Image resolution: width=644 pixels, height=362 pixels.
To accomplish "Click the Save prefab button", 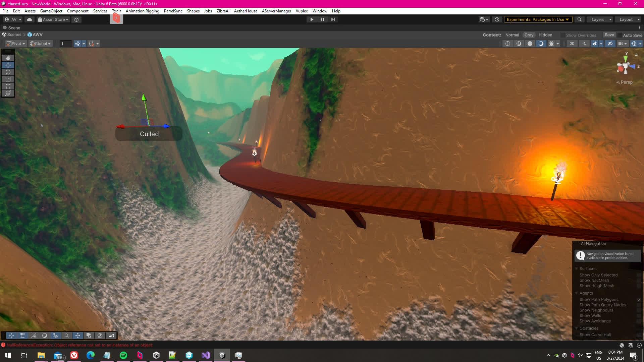I will pyautogui.click(x=609, y=35).
